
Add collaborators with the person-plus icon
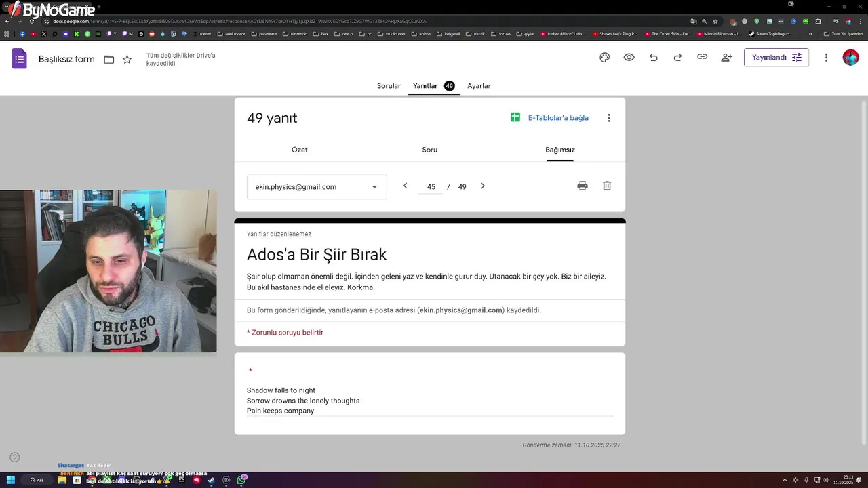click(x=727, y=58)
